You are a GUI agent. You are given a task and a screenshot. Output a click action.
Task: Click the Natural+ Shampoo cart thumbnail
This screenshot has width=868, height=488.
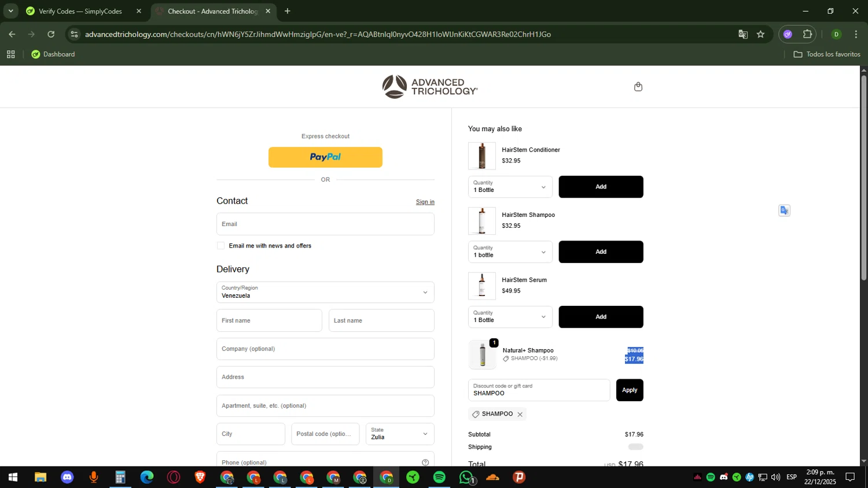(x=483, y=354)
